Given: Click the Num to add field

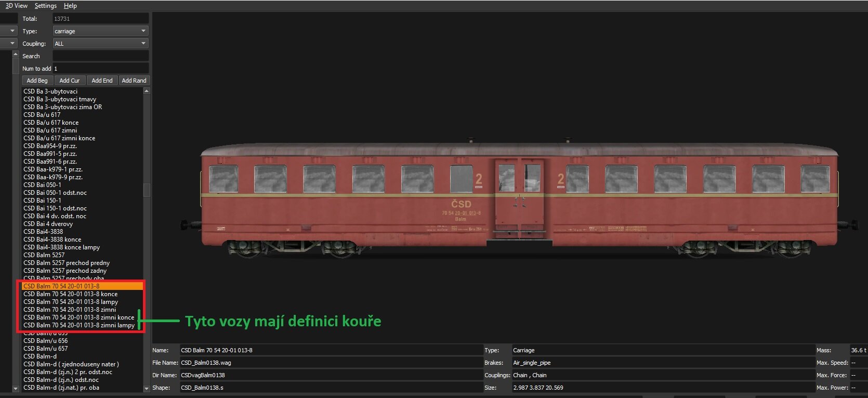Looking at the screenshot, I should coord(100,69).
